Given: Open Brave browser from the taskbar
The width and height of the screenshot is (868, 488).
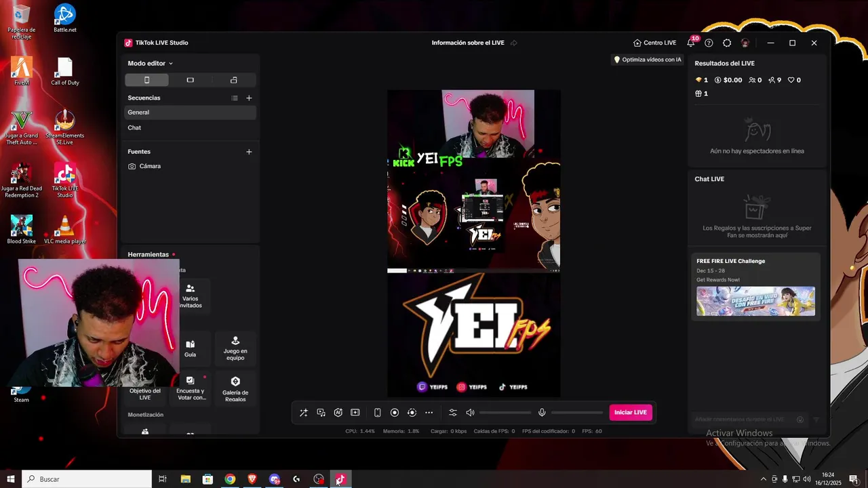Looking at the screenshot, I should (x=252, y=479).
